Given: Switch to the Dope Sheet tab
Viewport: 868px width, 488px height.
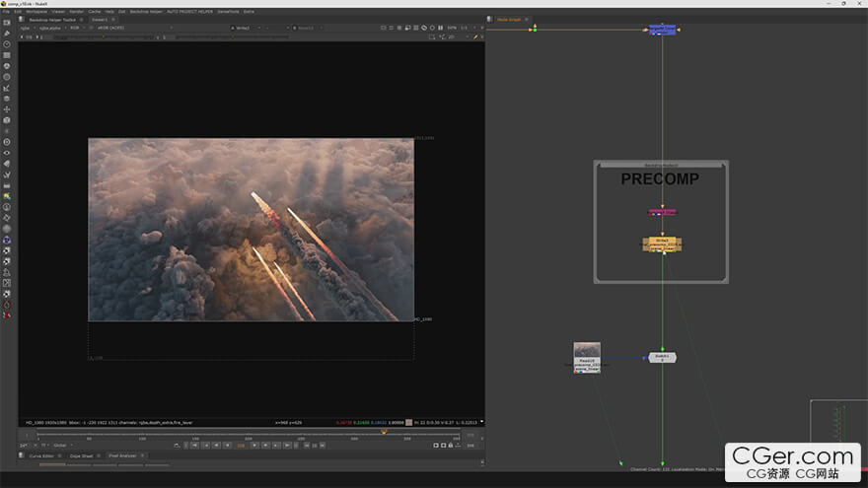Looking at the screenshot, I should click(81, 455).
